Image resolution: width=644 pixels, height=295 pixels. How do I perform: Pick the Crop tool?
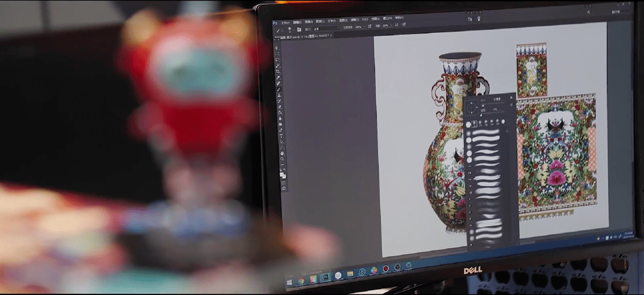pyautogui.click(x=278, y=72)
